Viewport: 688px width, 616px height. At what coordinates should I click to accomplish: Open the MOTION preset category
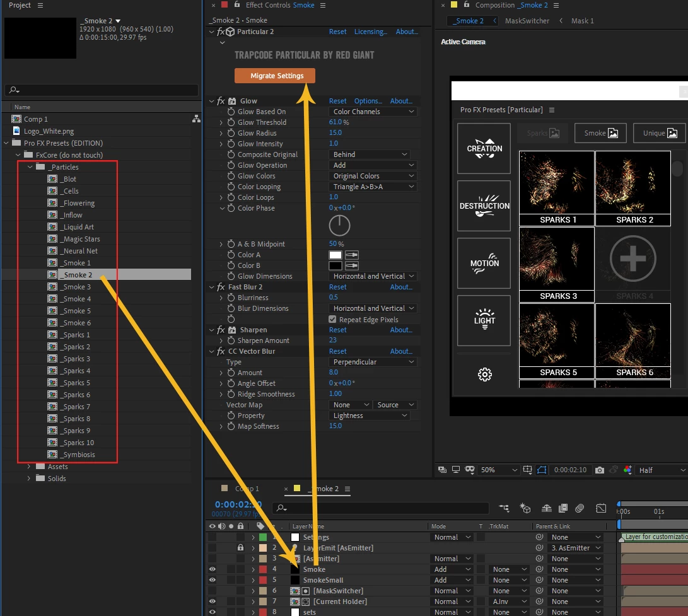pyautogui.click(x=484, y=264)
